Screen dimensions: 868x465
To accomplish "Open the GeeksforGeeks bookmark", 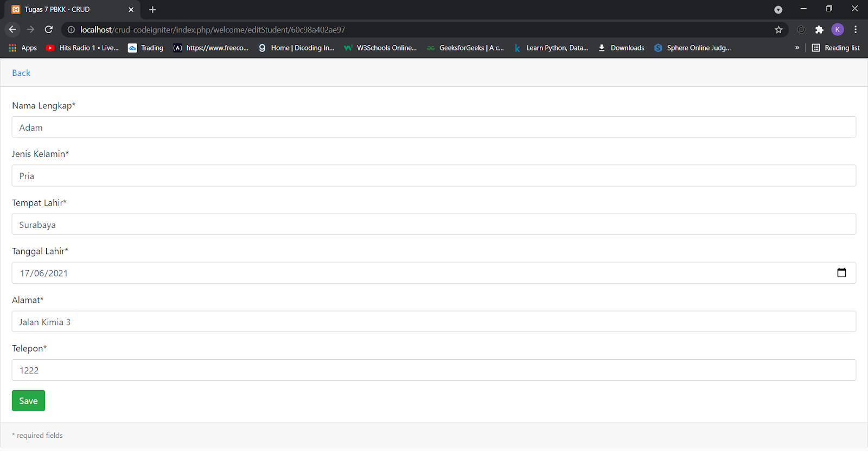I will coord(465,48).
